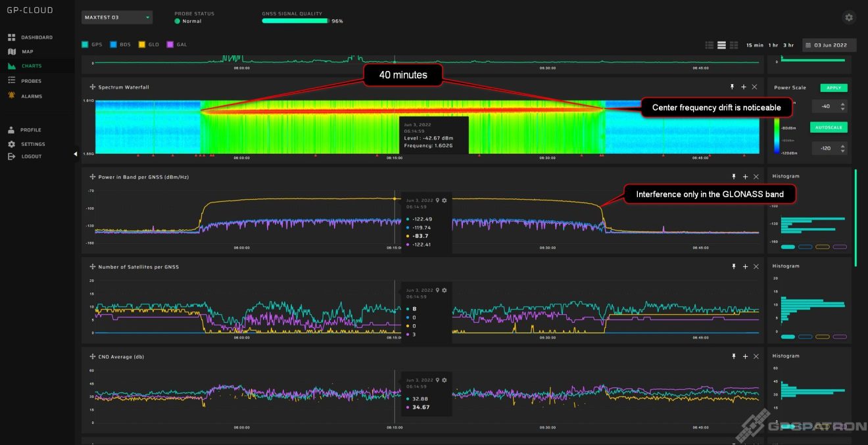Select the single-column layout view icon

click(721, 45)
